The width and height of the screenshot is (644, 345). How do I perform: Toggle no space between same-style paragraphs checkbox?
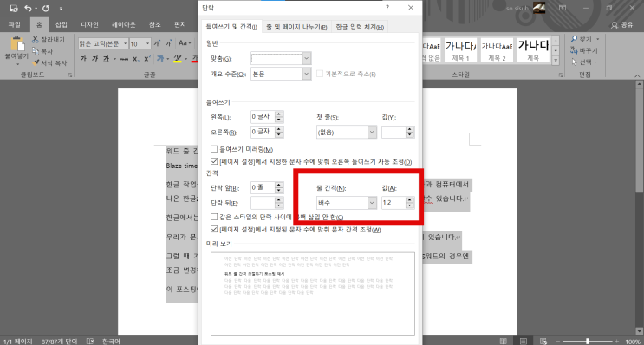point(213,217)
